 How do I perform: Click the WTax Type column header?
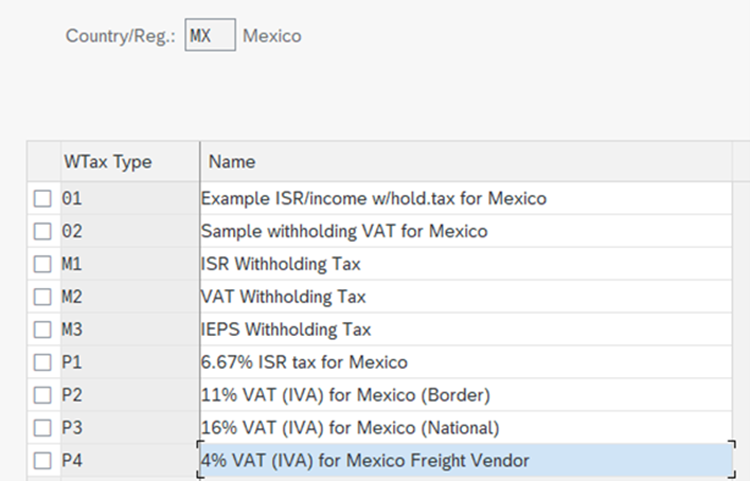[108, 161]
